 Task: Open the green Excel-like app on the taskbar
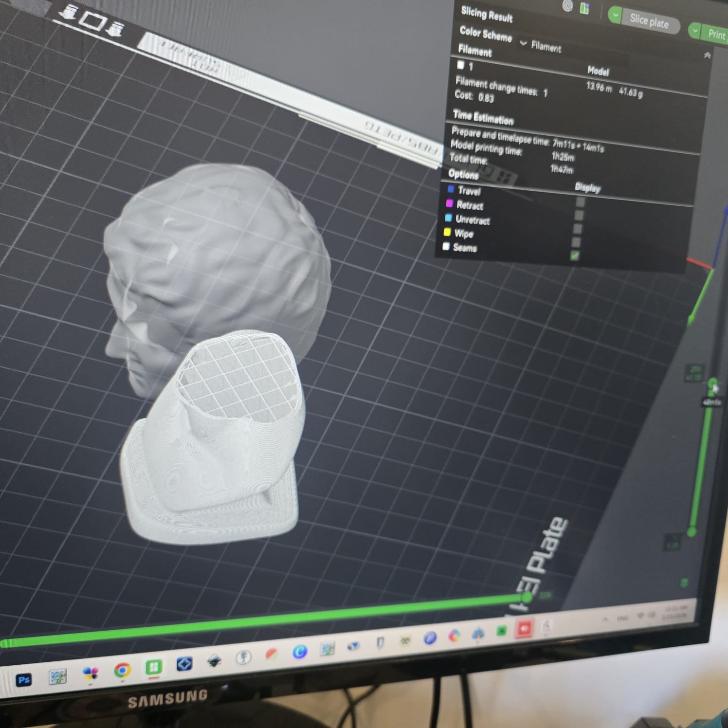501,631
